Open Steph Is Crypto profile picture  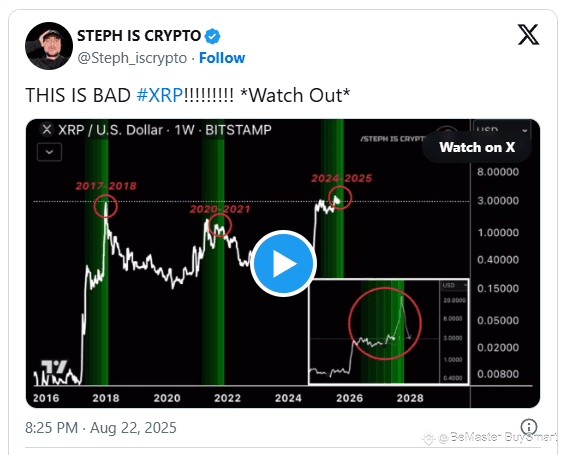point(49,46)
